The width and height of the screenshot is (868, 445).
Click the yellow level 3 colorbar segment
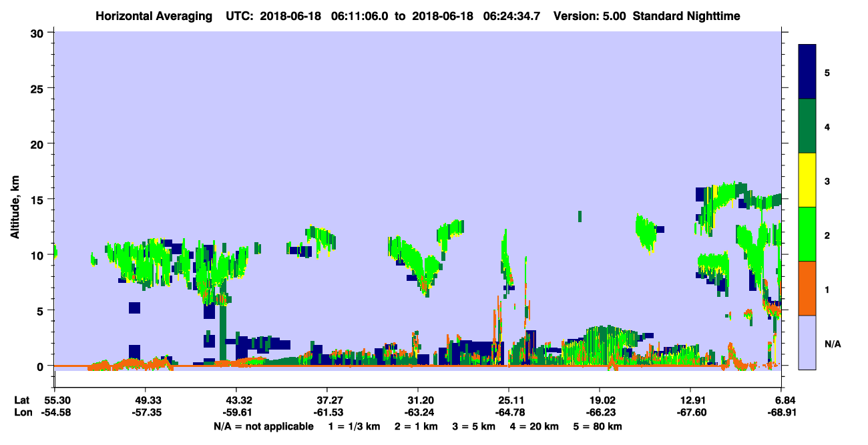click(x=807, y=180)
